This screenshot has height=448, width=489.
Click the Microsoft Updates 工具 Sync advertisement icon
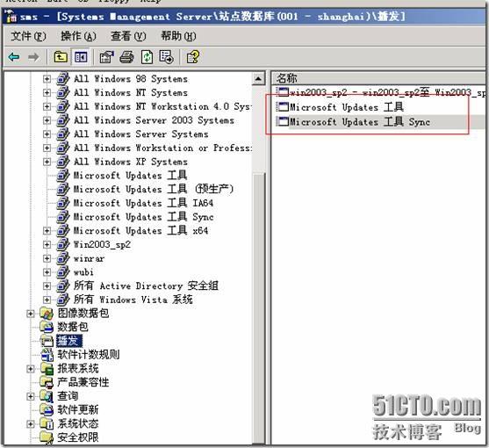coord(283,121)
